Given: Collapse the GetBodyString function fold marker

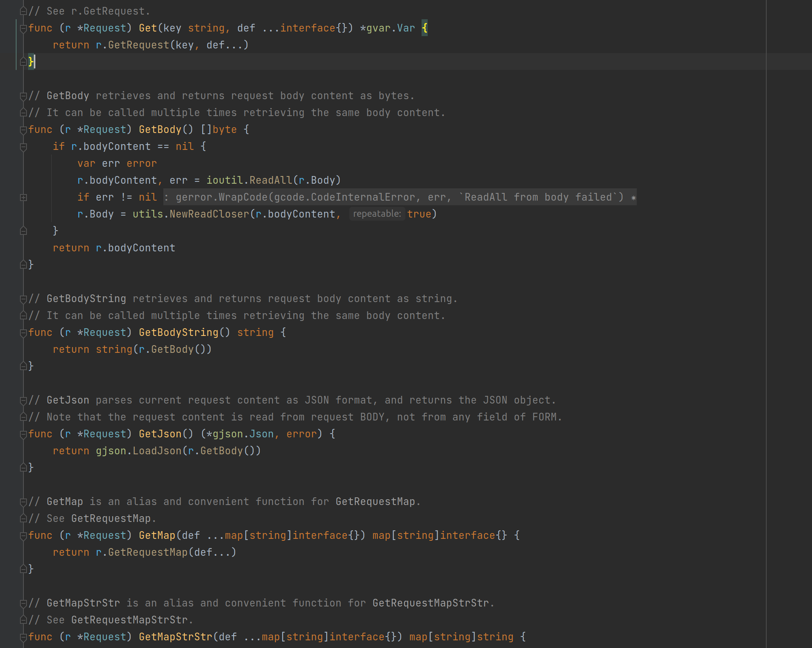Looking at the screenshot, I should click(23, 333).
